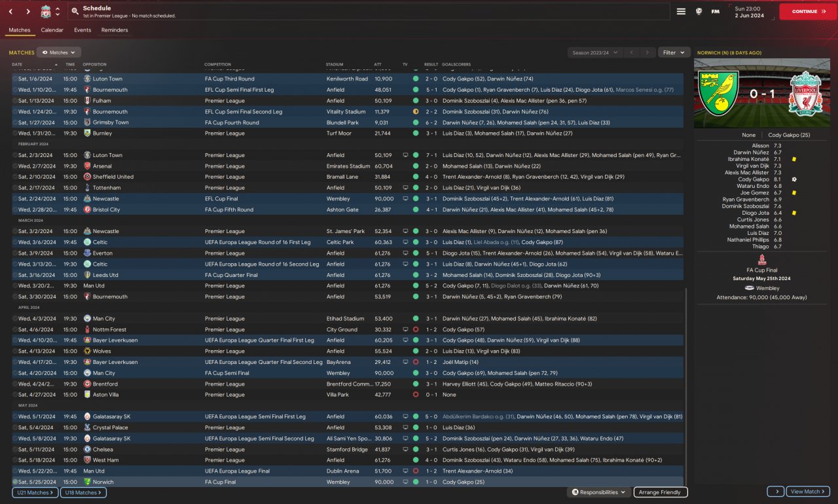This screenshot has height=504, width=838.
Task: Open the Matches view dropdown
Action: click(x=59, y=52)
